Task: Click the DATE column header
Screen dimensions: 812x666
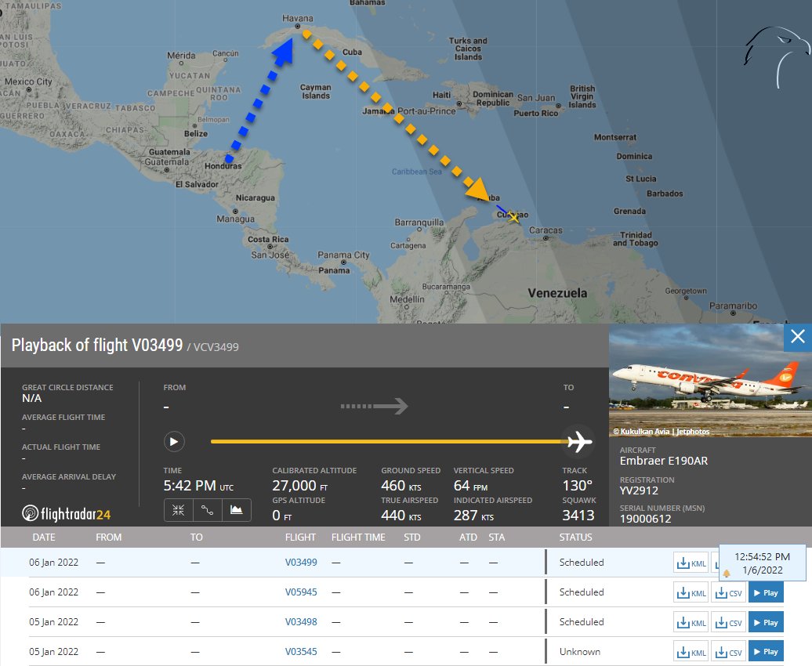Action: [x=44, y=538]
